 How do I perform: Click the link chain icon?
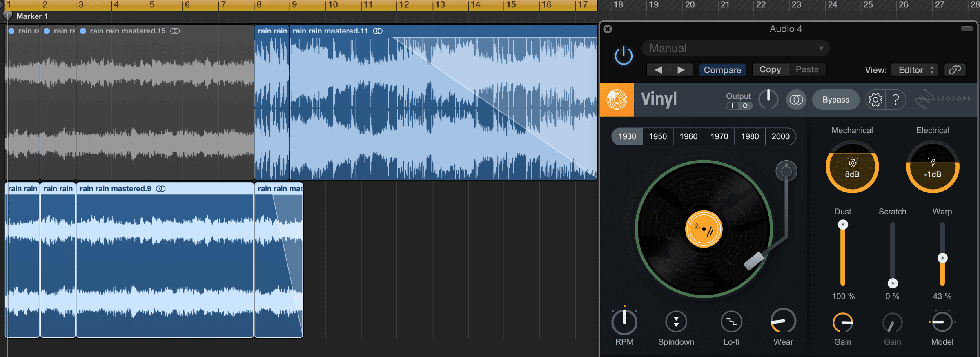point(955,70)
